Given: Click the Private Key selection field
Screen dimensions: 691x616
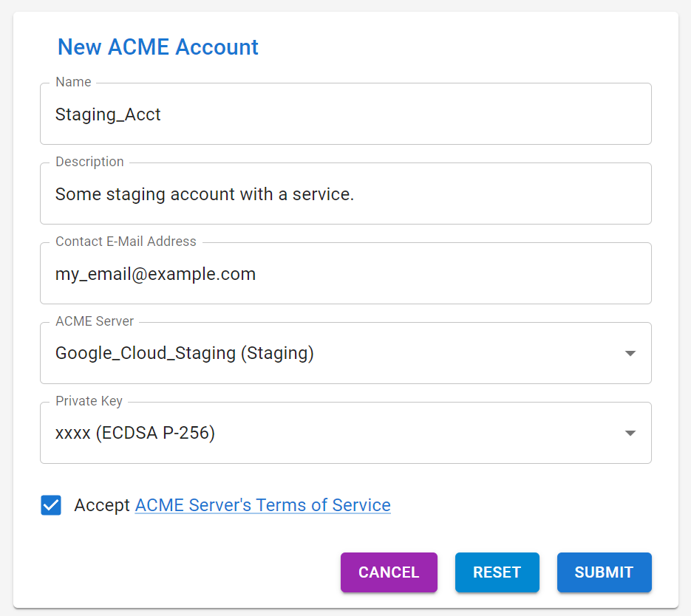Looking at the screenshot, I should click(345, 433).
